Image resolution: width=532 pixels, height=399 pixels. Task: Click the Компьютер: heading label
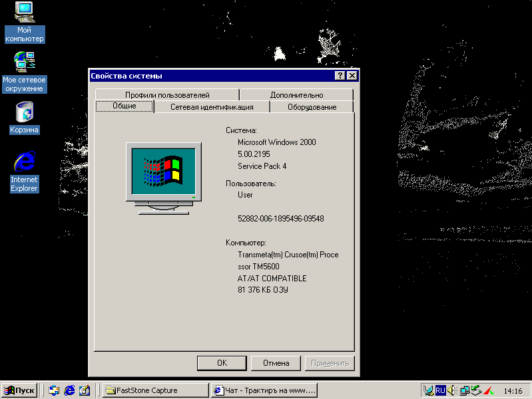(x=246, y=243)
